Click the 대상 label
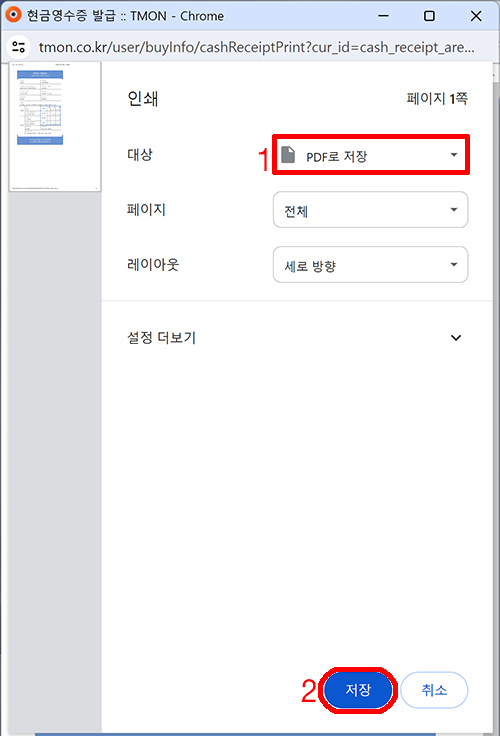 pos(140,154)
